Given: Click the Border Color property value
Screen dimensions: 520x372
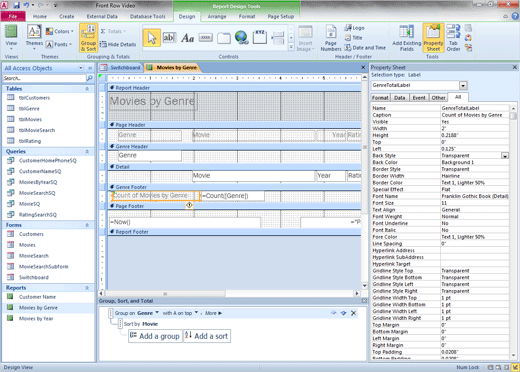Looking at the screenshot, I should (x=475, y=183).
